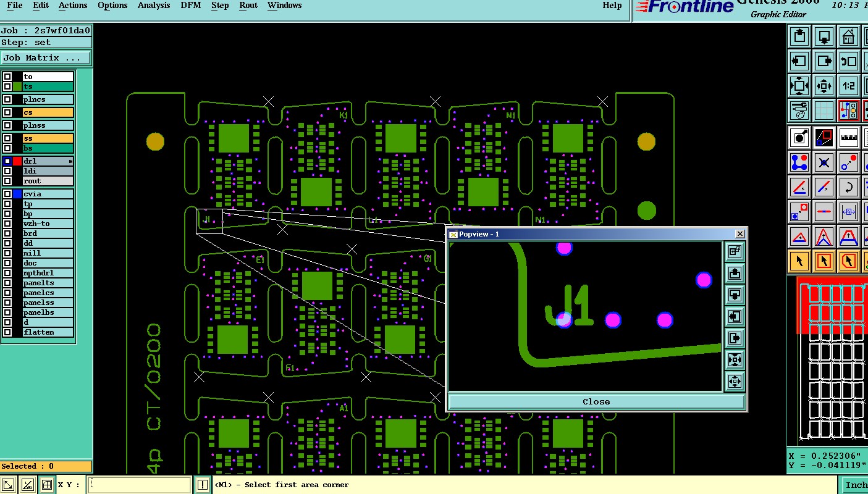Click the zoom out shrink icon in main toolbar
The image size is (868, 494).
pyautogui.click(x=824, y=86)
